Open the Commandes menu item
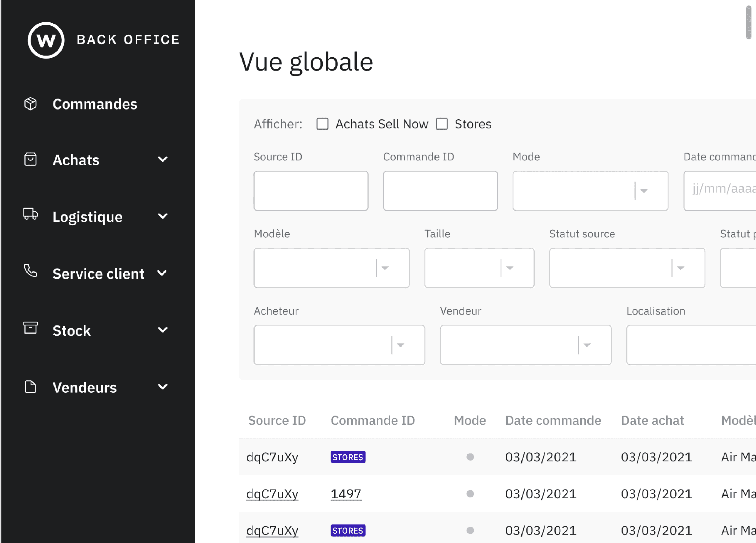 [95, 104]
